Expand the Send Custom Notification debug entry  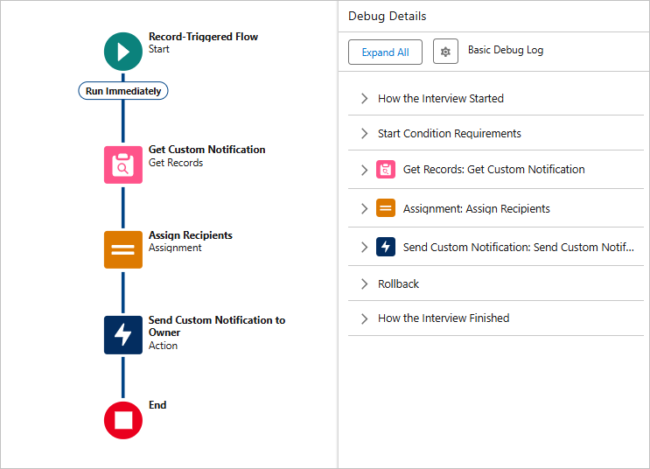[364, 247]
